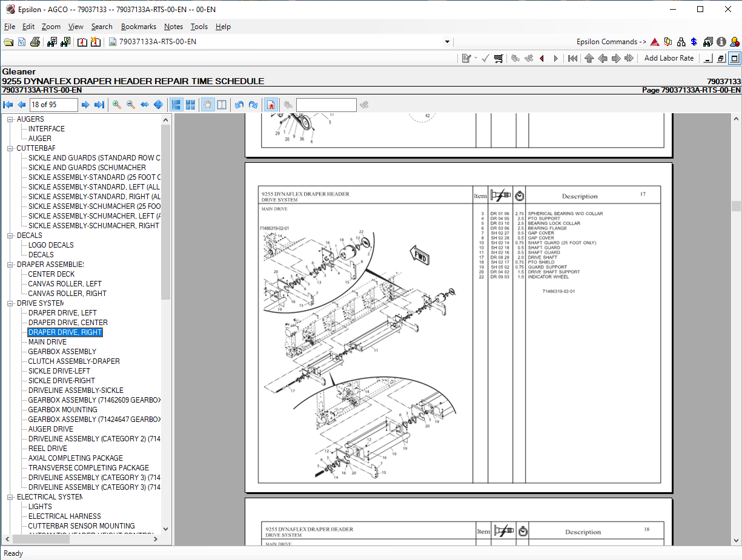Open the Zoom menu
Image resolution: width=742 pixels, height=560 pixels.
pyautogui.click(x=51, y=27)
